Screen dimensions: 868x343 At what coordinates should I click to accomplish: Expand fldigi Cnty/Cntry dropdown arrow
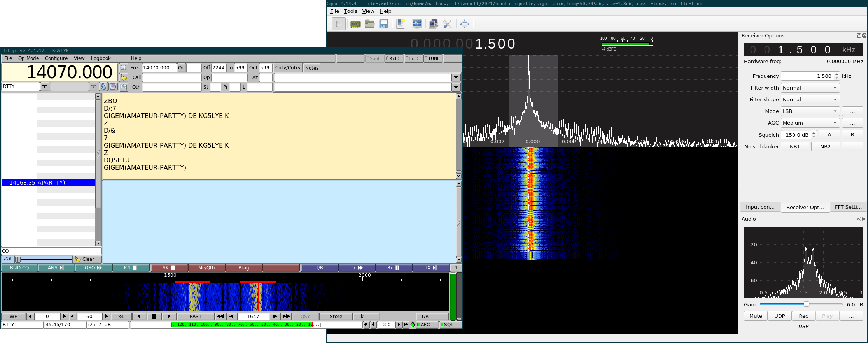pyautogui.click(x=456, y=77)
